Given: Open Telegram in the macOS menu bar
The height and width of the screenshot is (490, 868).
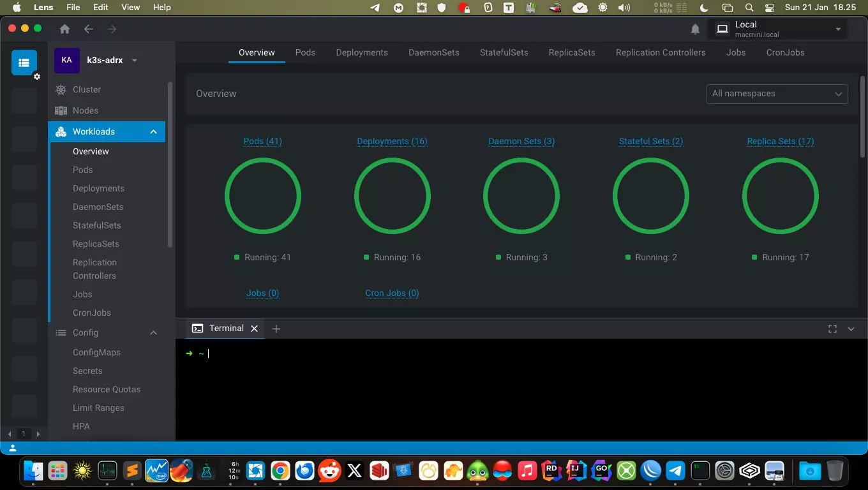Looking at the screenshot, I should tap(375, 8).
